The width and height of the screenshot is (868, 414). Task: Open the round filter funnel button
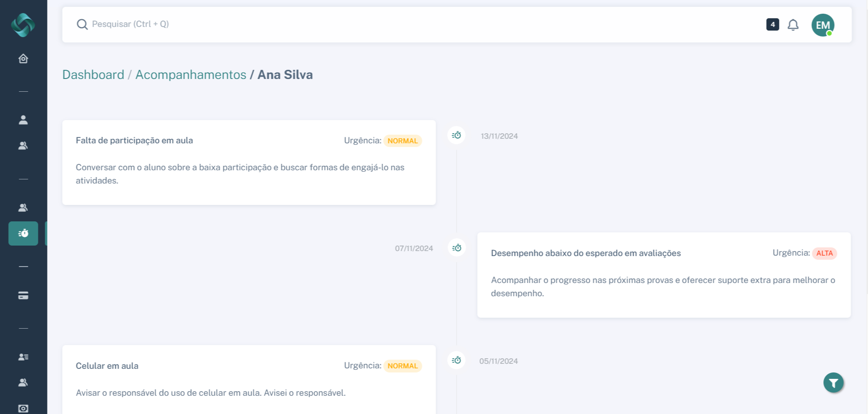[x=833, y=383]
